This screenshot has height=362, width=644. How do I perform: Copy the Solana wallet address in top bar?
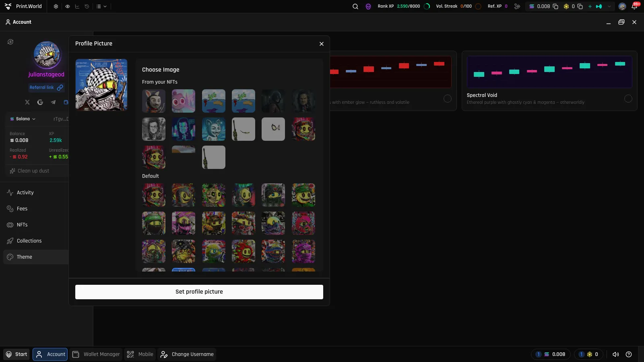point(555,6)
